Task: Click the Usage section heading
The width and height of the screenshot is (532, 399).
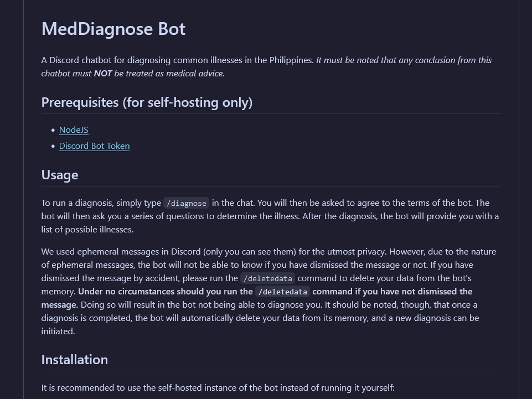Action: [x=59, y=174]
